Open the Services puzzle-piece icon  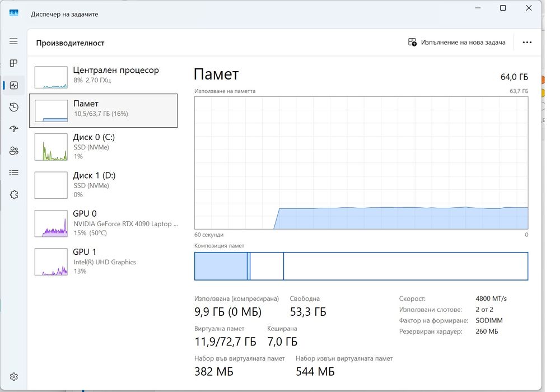pyautogui.click(x=14, y=194)
